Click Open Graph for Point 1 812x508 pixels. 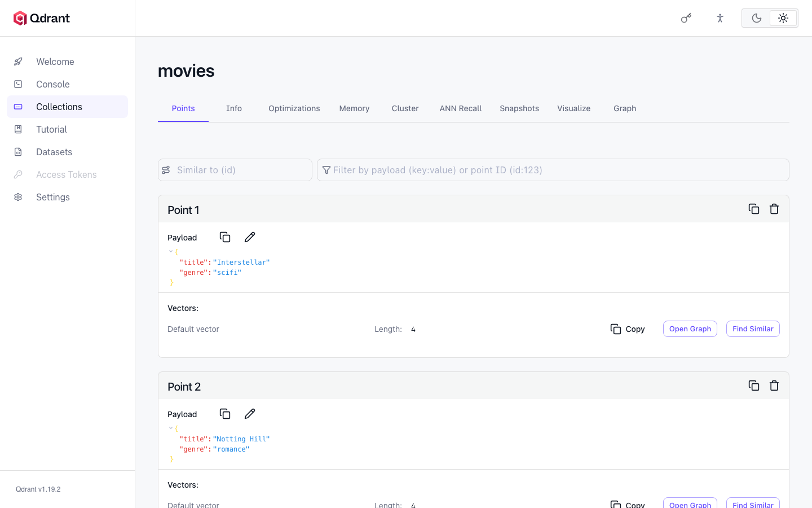pyautogui.click(x=690, y=329)
